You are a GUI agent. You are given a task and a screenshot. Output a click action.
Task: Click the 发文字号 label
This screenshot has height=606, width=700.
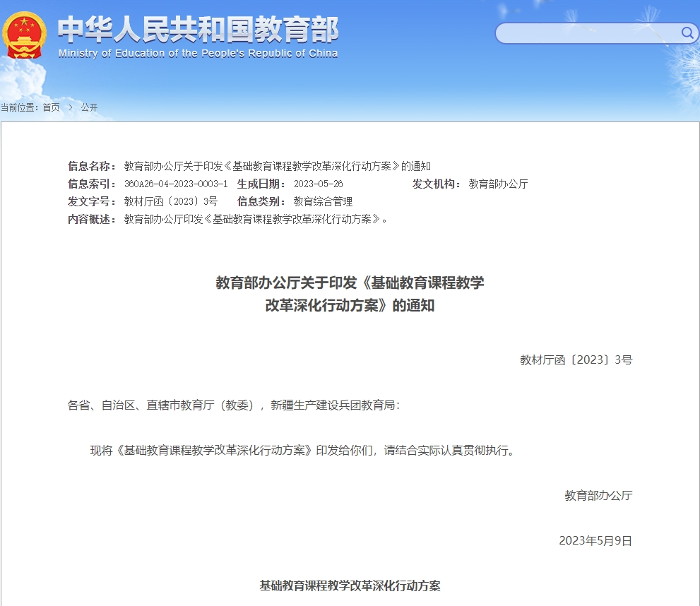tap(92, 202)
